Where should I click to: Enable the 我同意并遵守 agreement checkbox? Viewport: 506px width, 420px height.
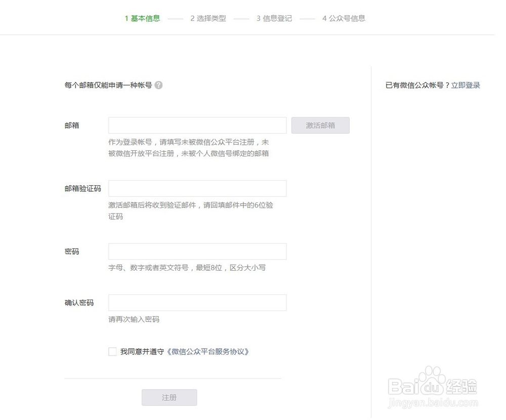point(112,351)
